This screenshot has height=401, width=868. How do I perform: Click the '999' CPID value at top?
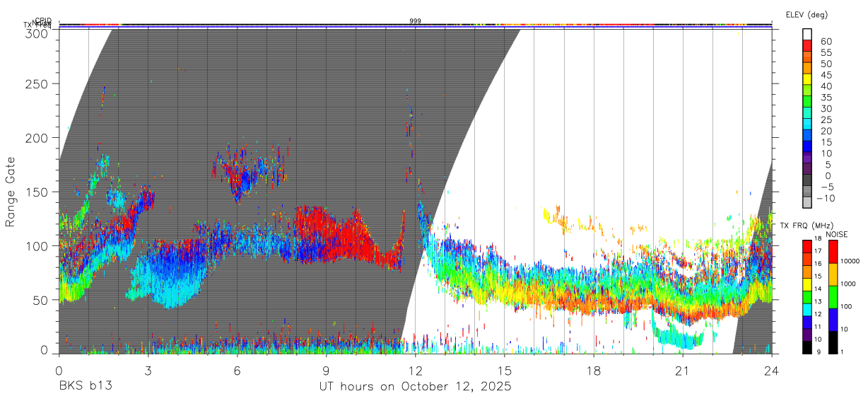pyautogui.click(x=416, y=21)
